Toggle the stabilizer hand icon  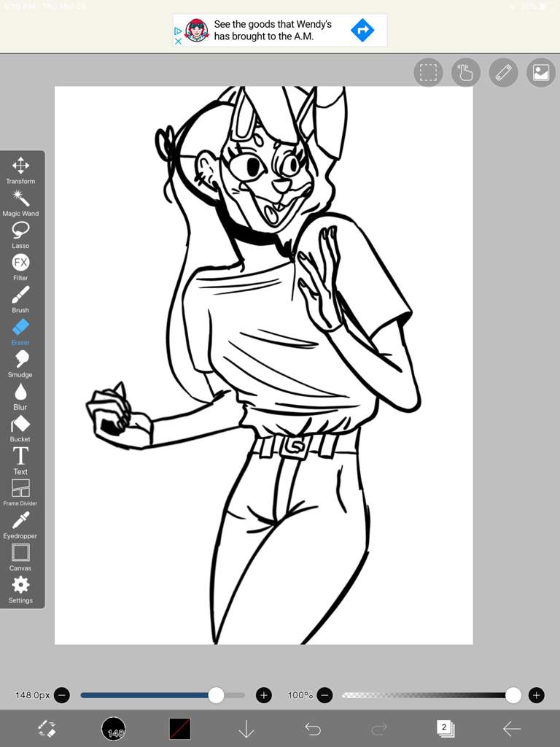465,72
